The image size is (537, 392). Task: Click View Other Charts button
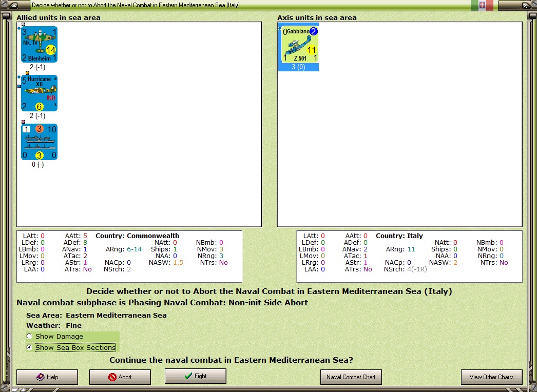[x=491, y=377]
